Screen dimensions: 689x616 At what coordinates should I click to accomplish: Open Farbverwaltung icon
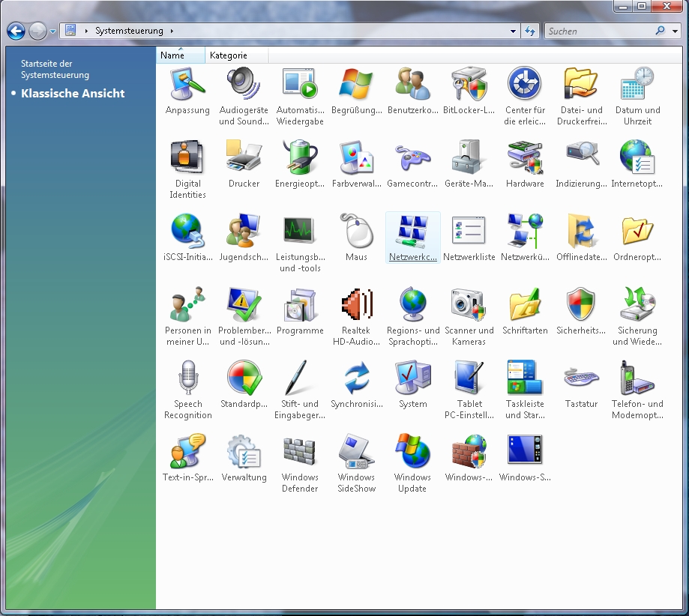(356, 157)
